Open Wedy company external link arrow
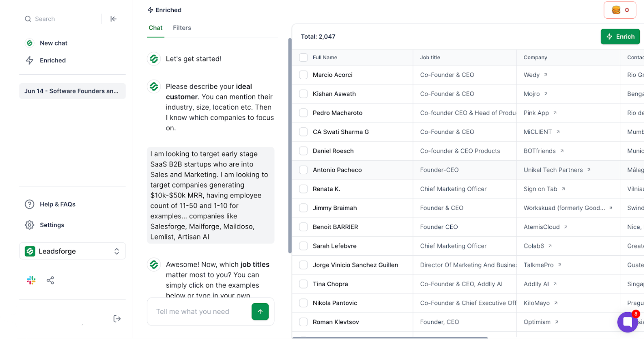Viewport: 644px width, 339px height. (x=546, y=75)
